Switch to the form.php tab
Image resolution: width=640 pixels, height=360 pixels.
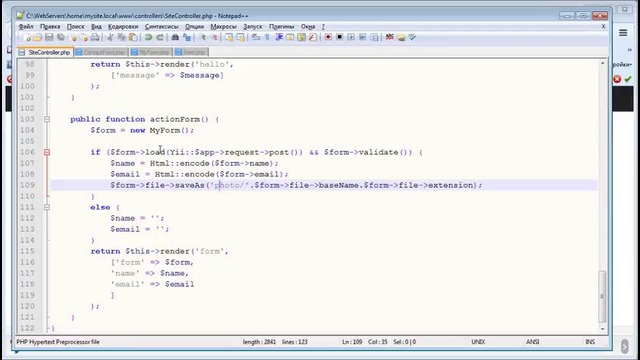coord(191,52)
